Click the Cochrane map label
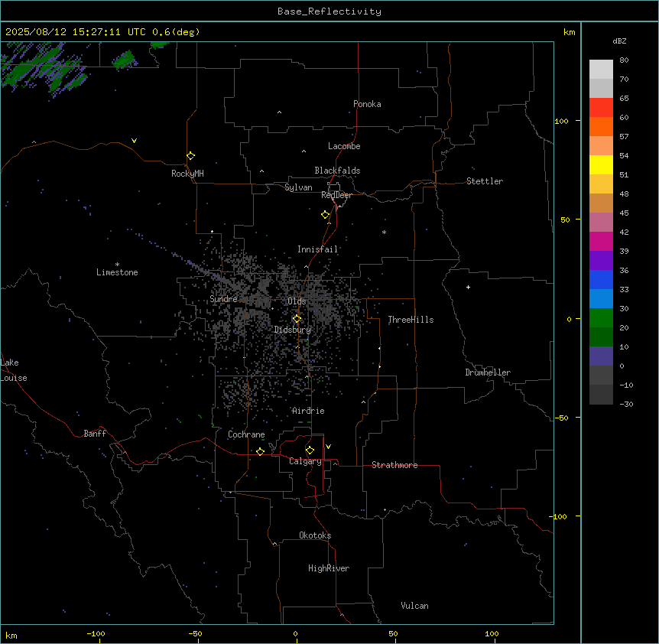Image resolution: width=659 pixels, height=644 pixels. 246,434
